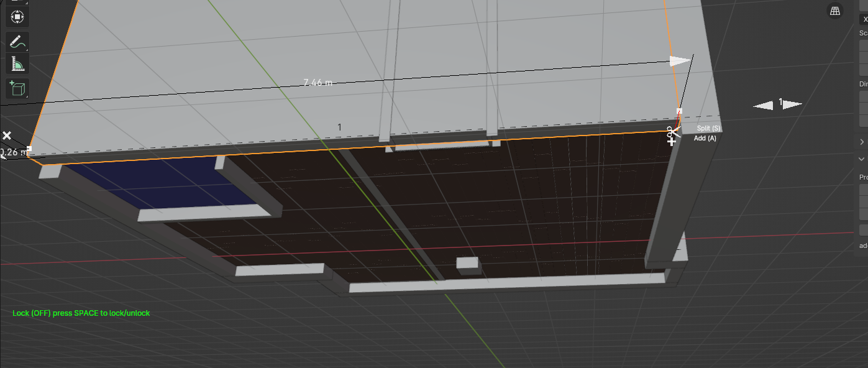This screenshot has height=368, width=868.
Task: Select the white square handle near 0.26 m
Action: (x=29, y=149)
